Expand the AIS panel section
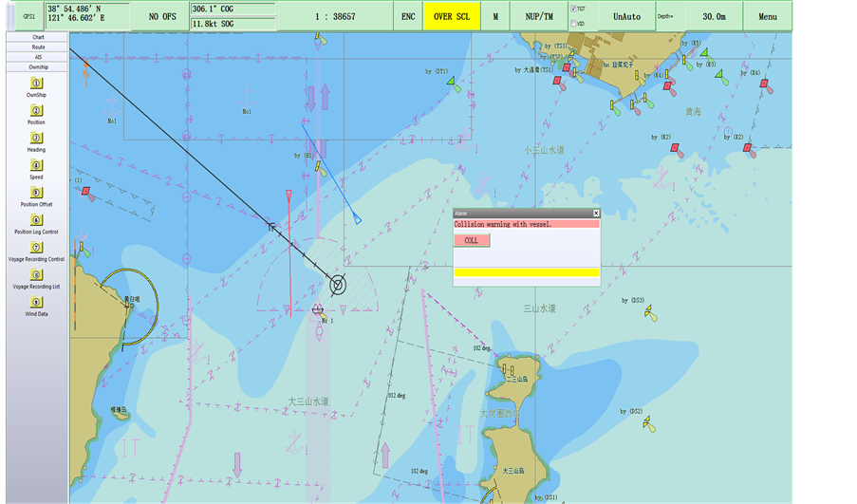This screenshot has width=857, height=504. point(37,57)
